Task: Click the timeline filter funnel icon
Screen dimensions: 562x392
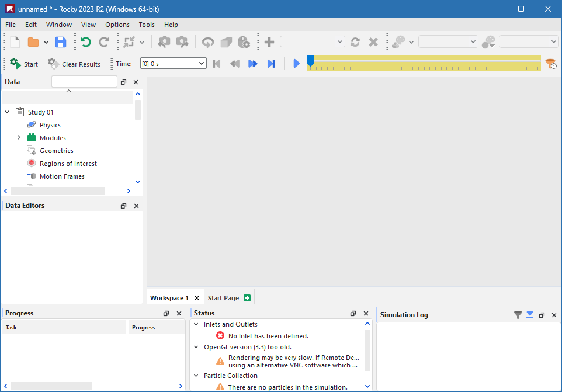Action: 550,63
